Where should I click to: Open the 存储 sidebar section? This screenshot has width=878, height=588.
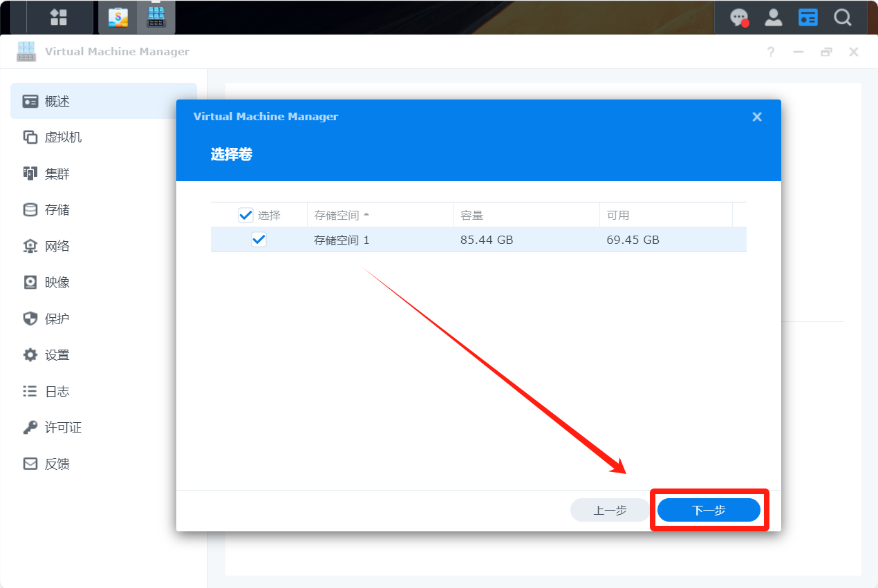pyautogui.click(x=57, y=209)
